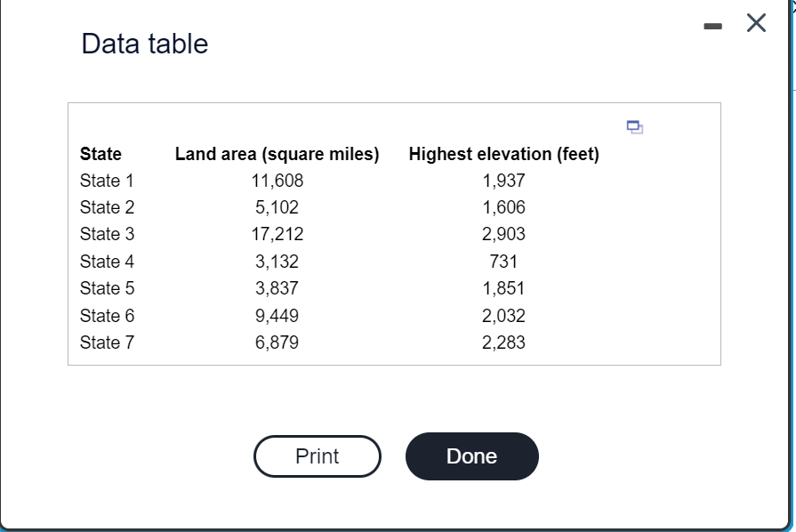
Task: Select the State 1 row label
Action: point(107,181)
